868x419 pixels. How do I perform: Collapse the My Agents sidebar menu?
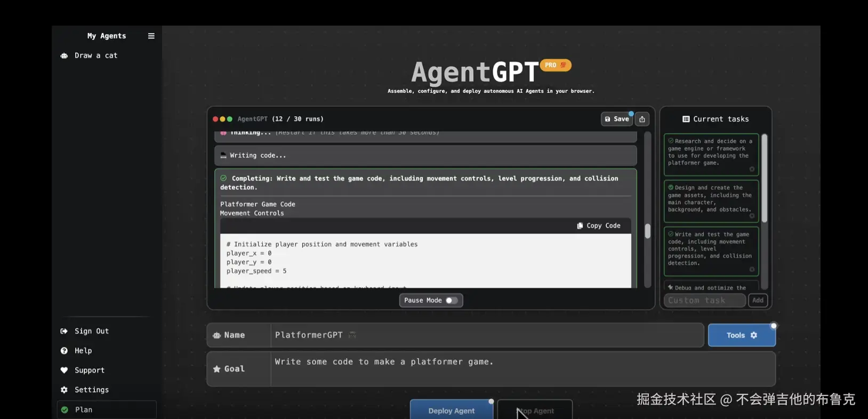pyautogui.click(x=151, y=36)
